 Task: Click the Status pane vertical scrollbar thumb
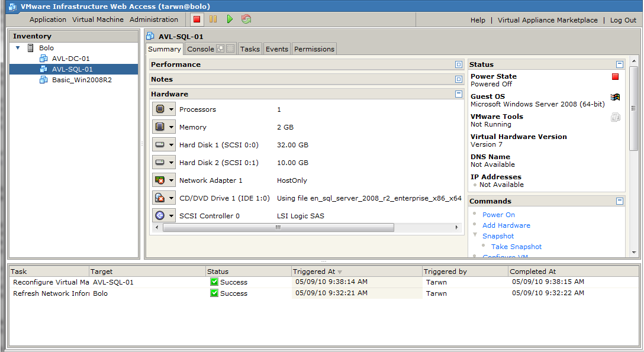pos(634,108)
